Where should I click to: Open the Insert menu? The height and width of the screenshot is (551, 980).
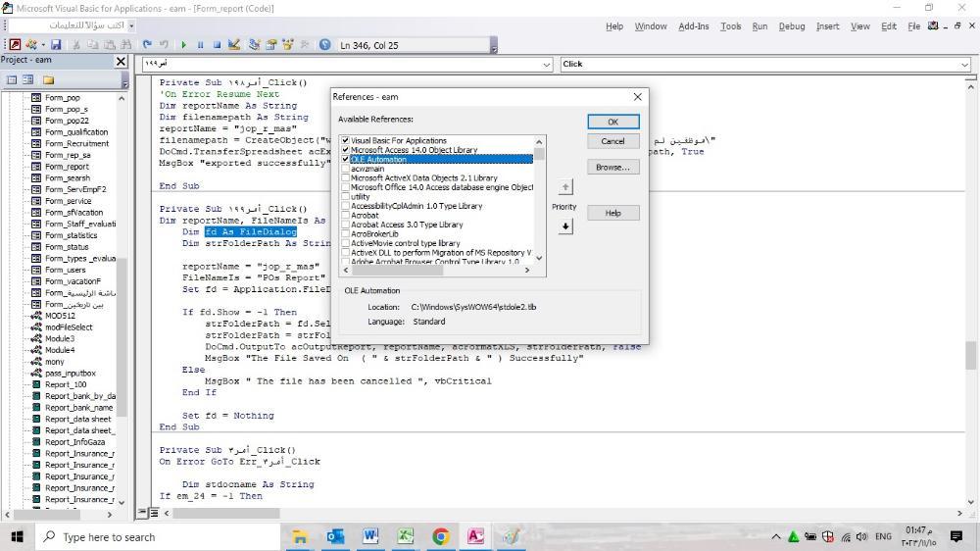click(827, 26)
